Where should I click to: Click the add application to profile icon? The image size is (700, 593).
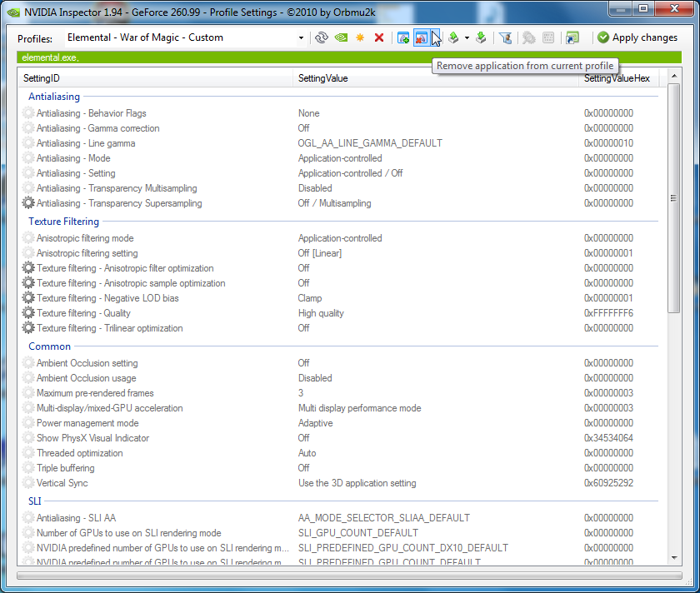[403, 37]
